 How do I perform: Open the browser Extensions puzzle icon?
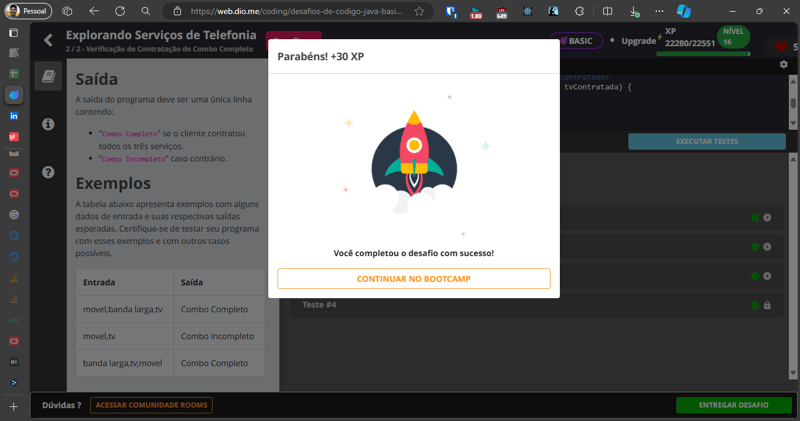click(579, 11)
